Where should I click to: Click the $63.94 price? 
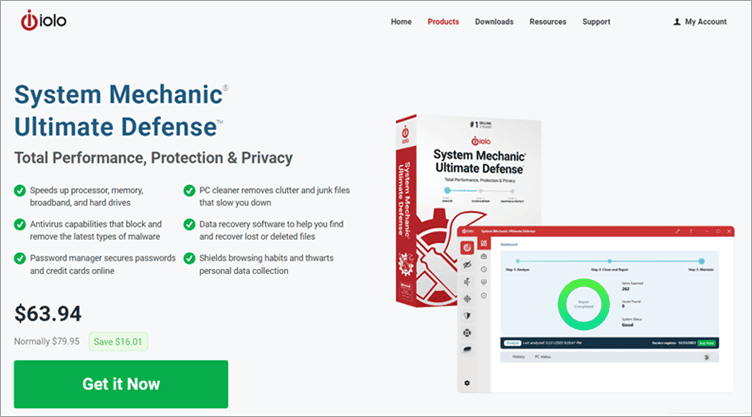click(x=48, y=314)
